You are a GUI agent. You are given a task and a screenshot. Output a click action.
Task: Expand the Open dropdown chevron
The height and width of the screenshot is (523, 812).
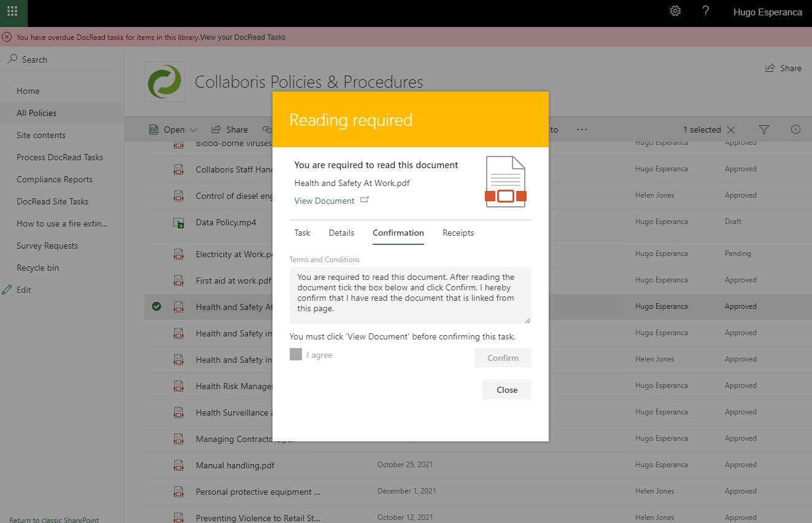[194, 130]
